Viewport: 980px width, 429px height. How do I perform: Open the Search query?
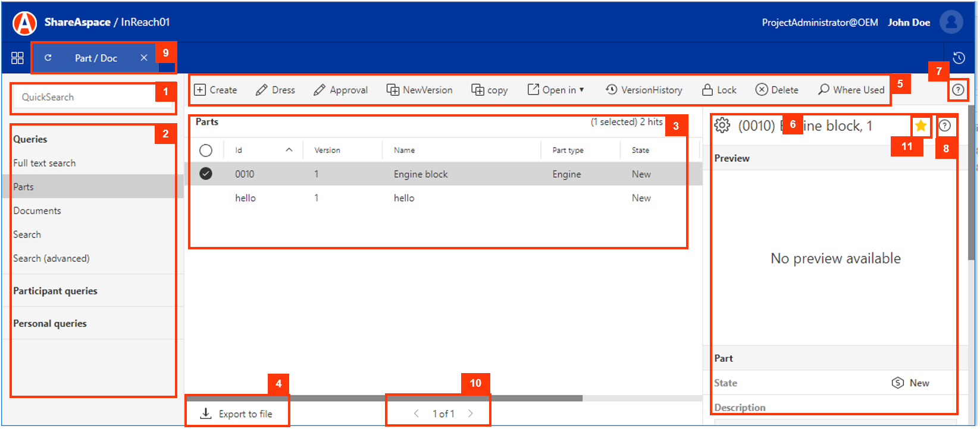pos(27,234)
